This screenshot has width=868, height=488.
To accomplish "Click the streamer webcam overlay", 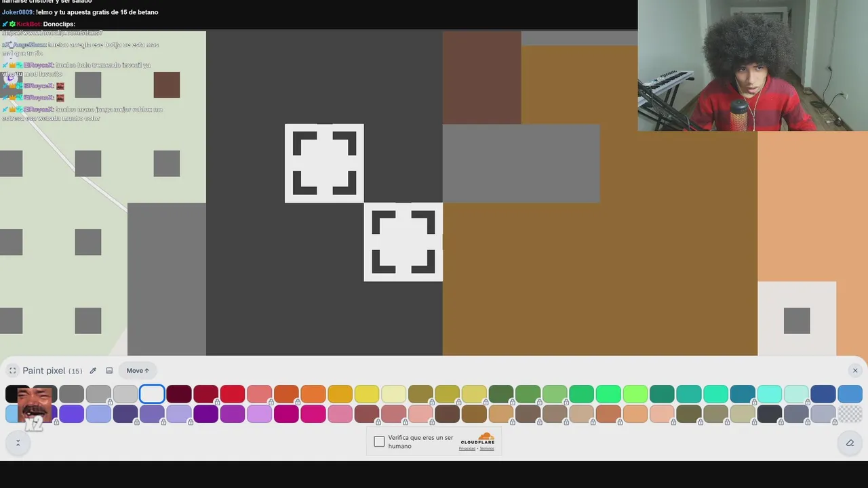I will [x=753, y=65].
